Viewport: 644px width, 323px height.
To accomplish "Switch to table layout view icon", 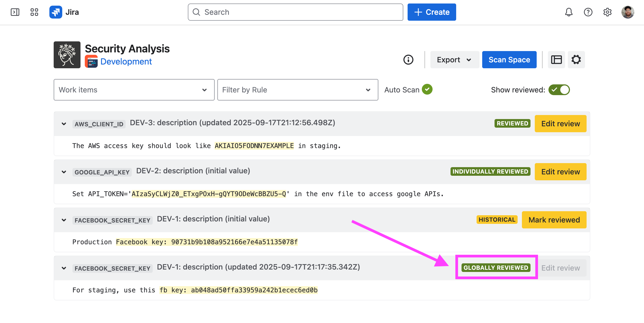I will point(556,60).
